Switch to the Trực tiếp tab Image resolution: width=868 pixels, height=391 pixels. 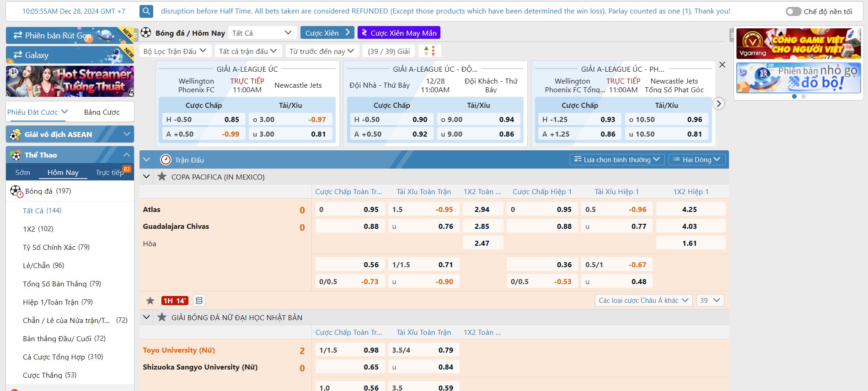(x=110, y=172)
